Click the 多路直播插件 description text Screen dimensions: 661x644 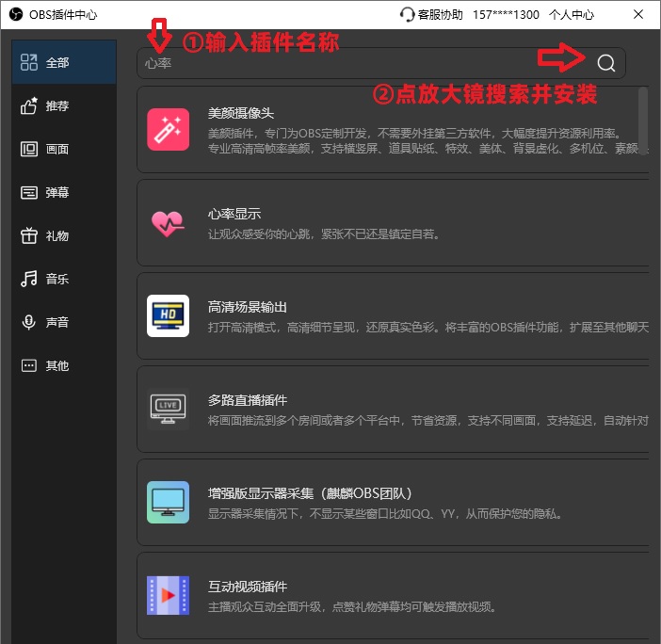pyautogui.click(x=427, y=421)
